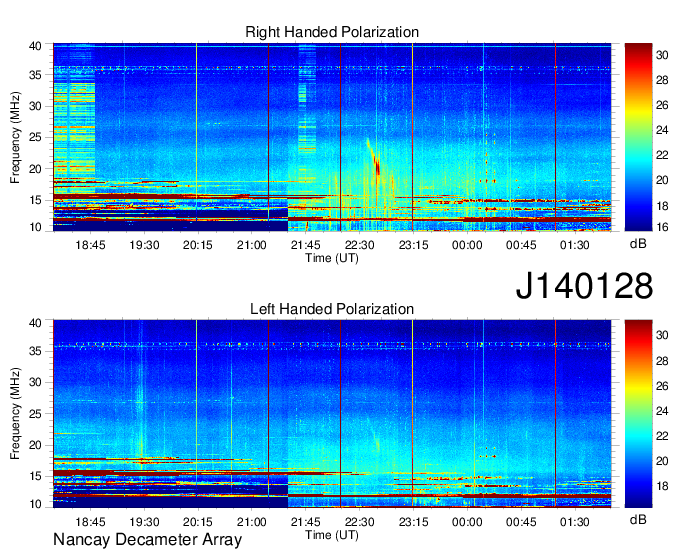Click the "Right Handed Polarization" plot title

(x=332, y=32)
